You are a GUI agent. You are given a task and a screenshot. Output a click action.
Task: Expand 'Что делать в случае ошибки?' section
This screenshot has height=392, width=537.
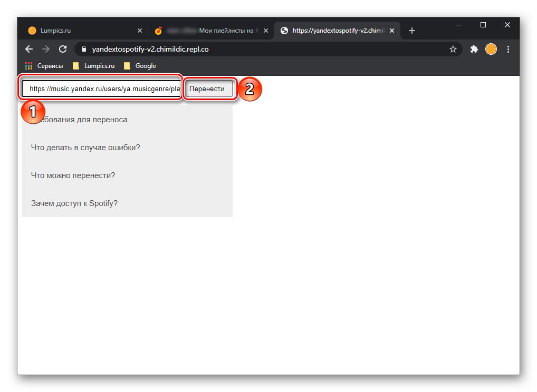click(x=85, y=148)
